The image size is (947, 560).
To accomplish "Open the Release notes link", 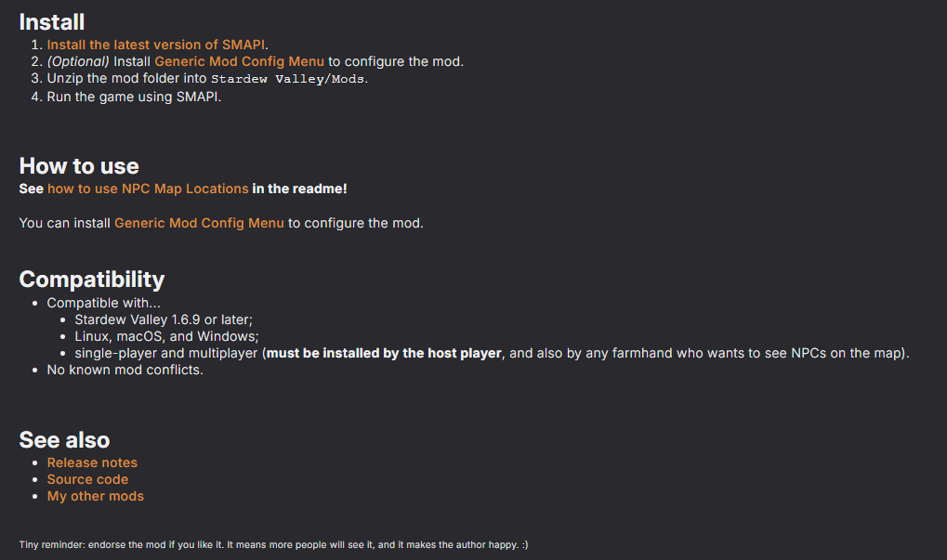I will tap(92, 462).
